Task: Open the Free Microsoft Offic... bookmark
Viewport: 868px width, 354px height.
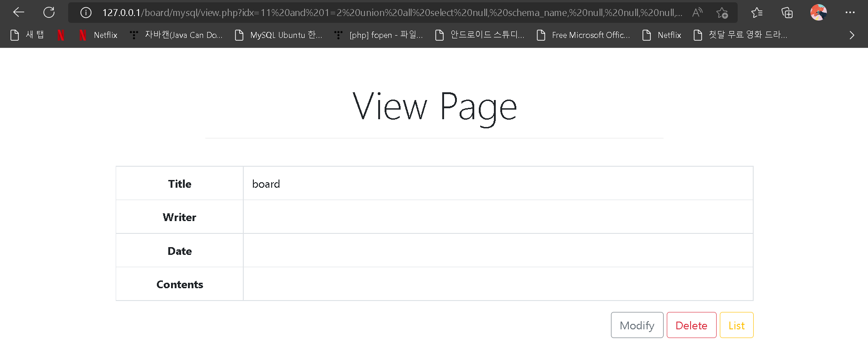Action: (583, 35)
